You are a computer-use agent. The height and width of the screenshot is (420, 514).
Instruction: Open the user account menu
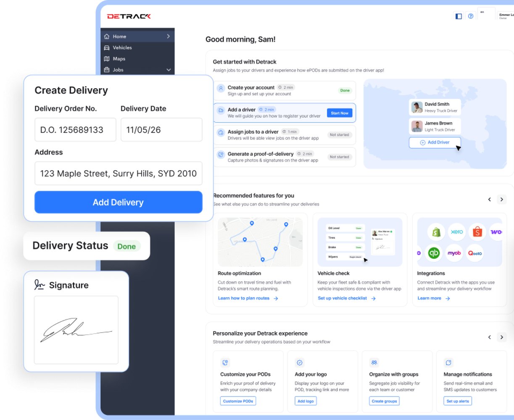click(506, 16)
